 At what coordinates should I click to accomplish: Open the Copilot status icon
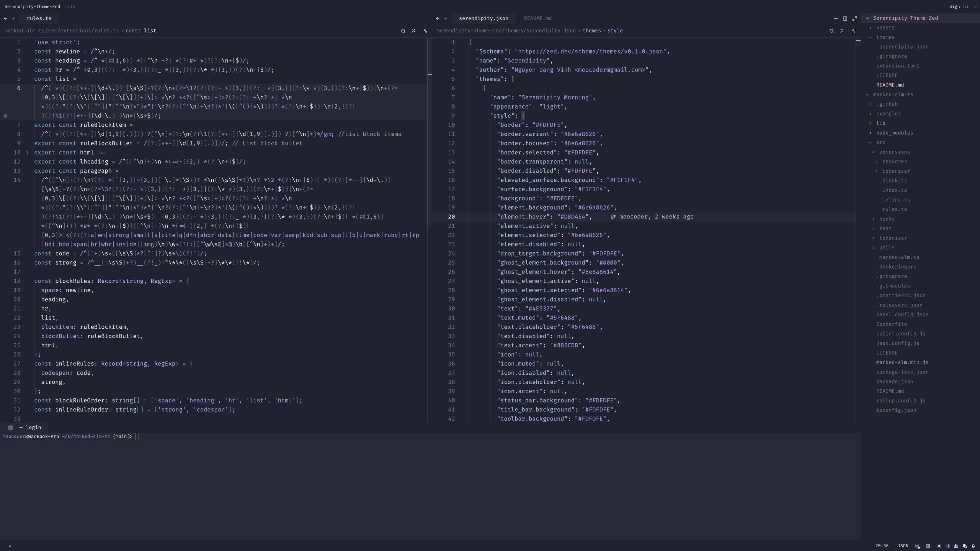917,546
